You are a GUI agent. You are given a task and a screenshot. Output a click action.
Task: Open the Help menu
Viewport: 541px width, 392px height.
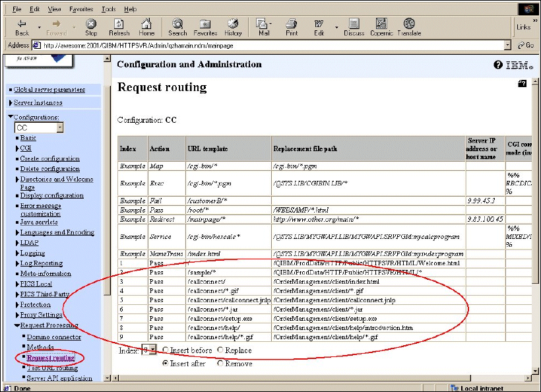point(130,9)
